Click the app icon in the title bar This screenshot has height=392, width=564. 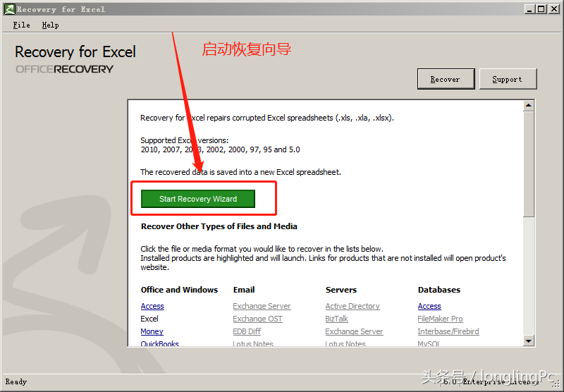9,9
